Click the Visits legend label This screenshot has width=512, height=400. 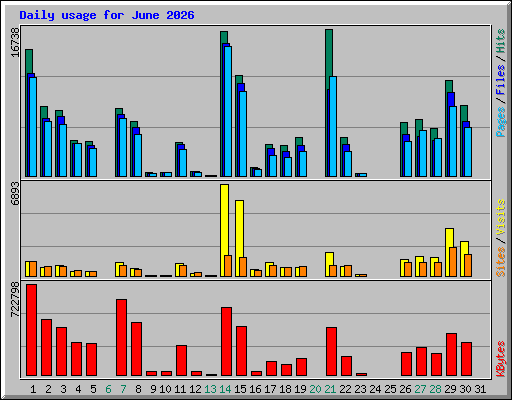coord(501,218)
